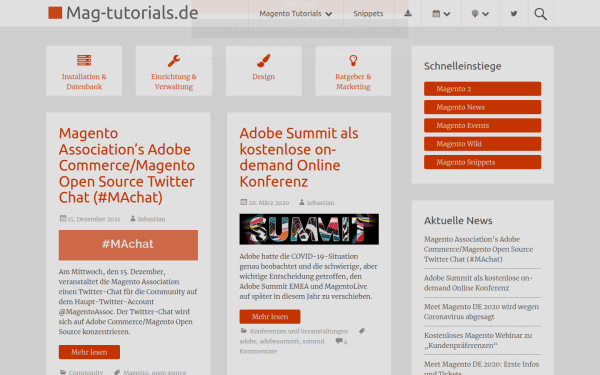Expand the globe dropdown chevron
This screenshot has width=600, height=375.
(486, 14)
